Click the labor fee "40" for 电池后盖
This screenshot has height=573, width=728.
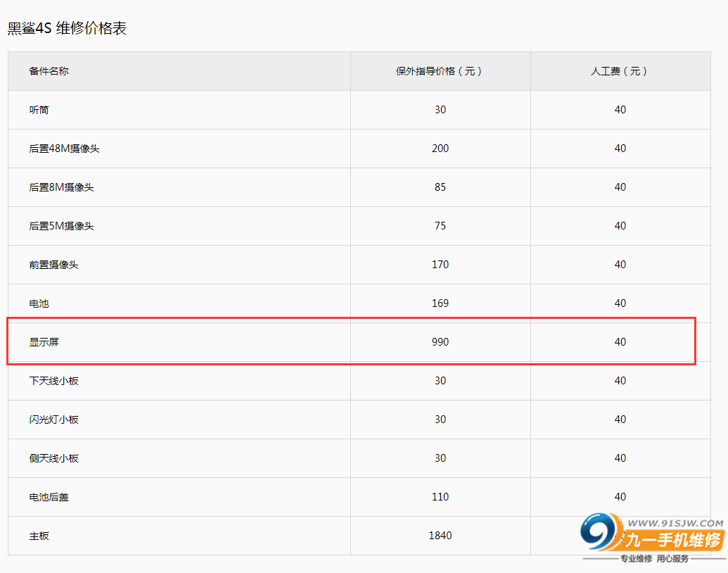[x=620, y=497]
